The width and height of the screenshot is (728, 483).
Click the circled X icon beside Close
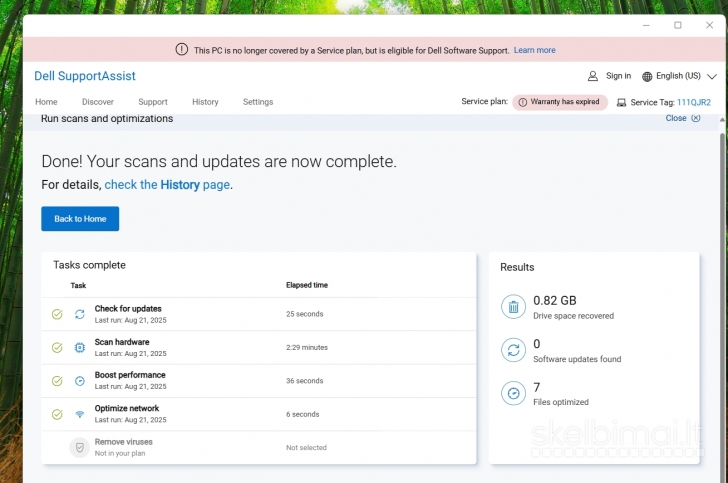(696, 118)
